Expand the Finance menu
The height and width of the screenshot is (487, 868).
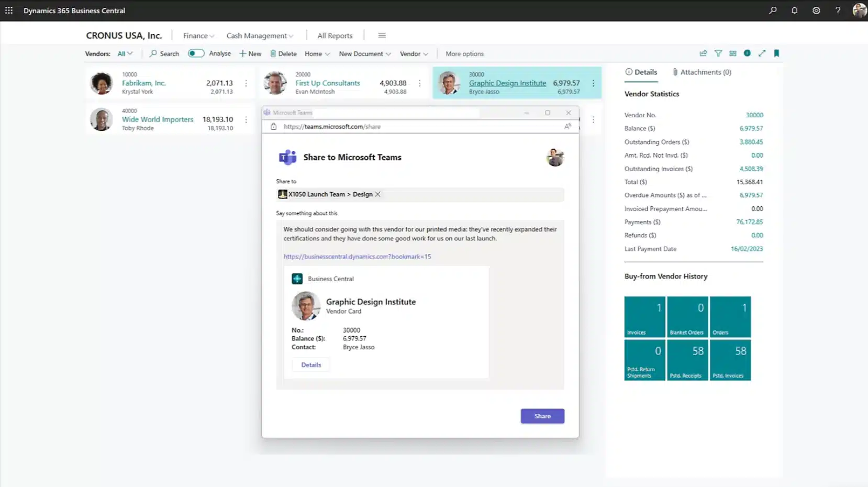click(x=198, y=36)
